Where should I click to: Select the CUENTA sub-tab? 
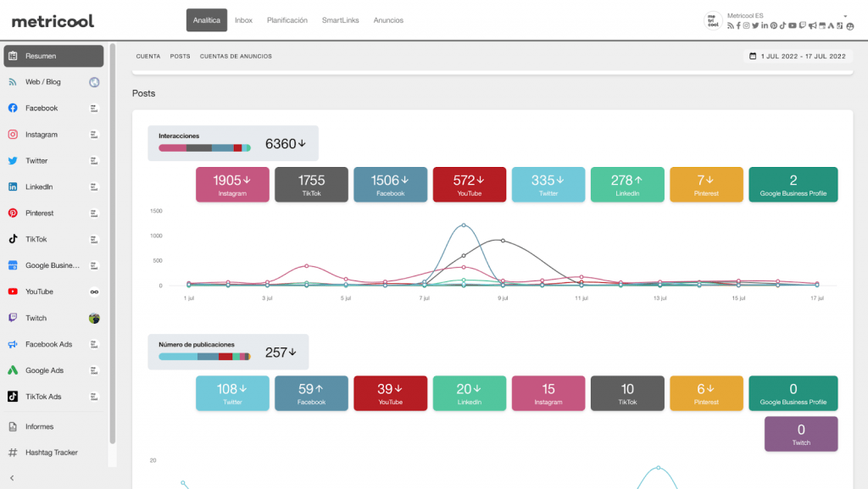coord(148,57)
